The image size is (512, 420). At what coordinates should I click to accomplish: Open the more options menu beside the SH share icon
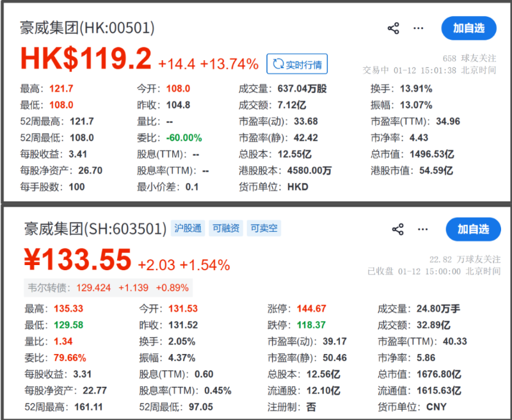423,230
